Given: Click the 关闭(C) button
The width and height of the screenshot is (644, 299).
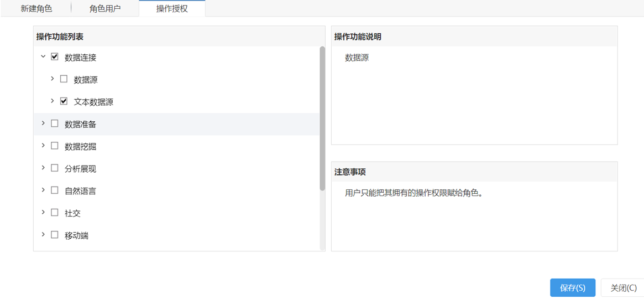Looking at the screenshot, I should pyautogui.click(x=623, y=288).
